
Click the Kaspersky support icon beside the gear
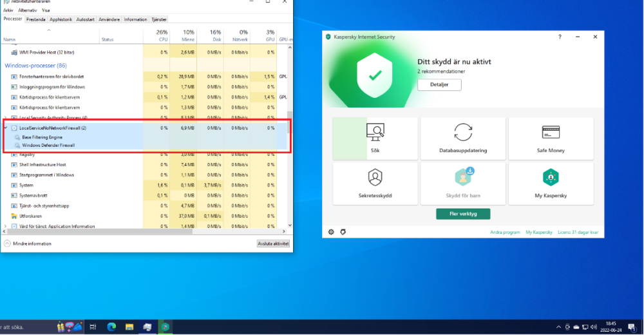(x=343, y=232)
